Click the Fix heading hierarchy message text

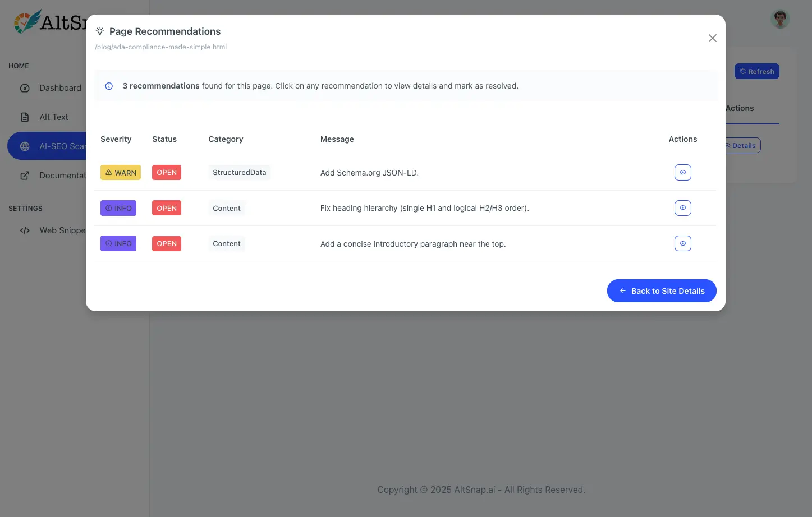[425, 208]
